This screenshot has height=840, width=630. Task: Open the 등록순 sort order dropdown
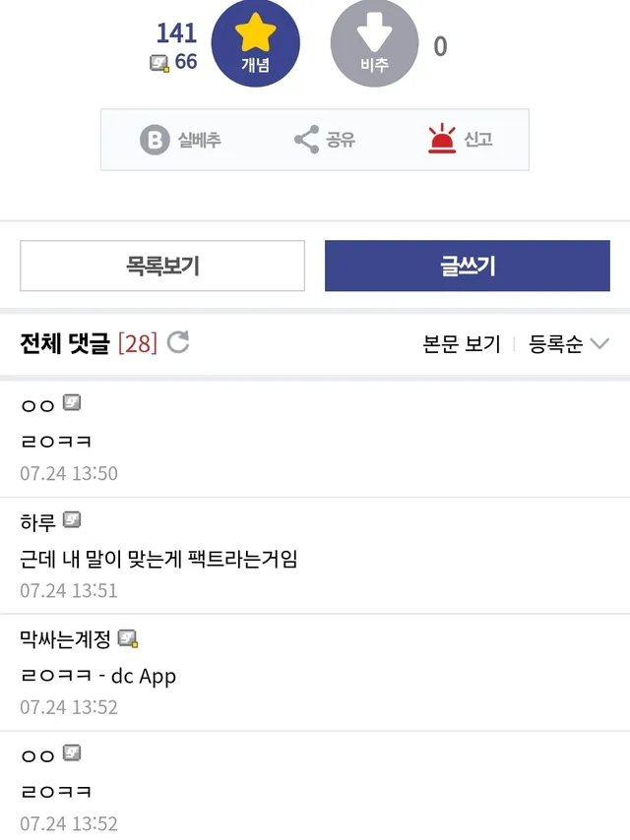click(x=557, y=344)
